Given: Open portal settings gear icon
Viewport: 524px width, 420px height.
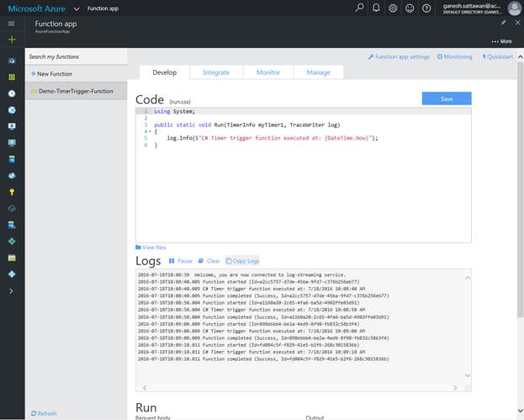Looking at the screenshot, I should (393, 8).
